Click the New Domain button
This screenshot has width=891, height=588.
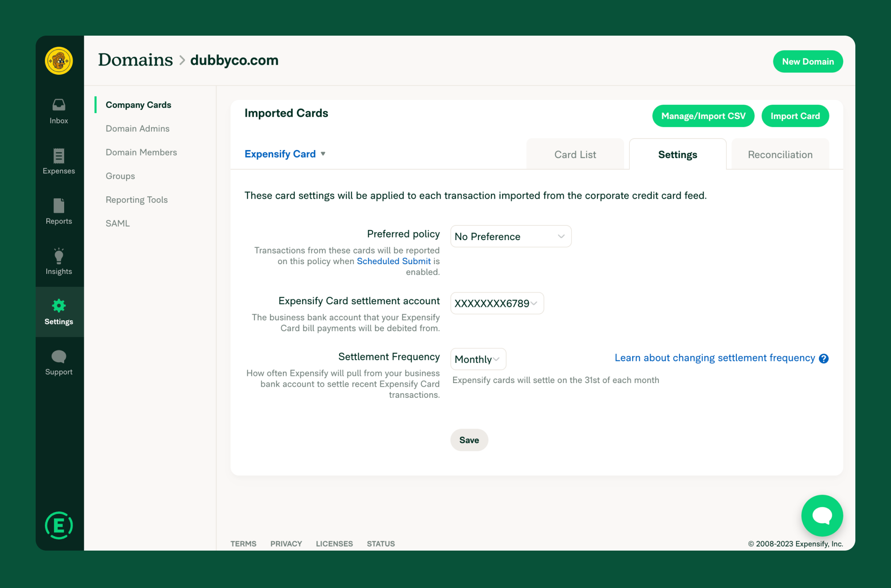(808, 61)
